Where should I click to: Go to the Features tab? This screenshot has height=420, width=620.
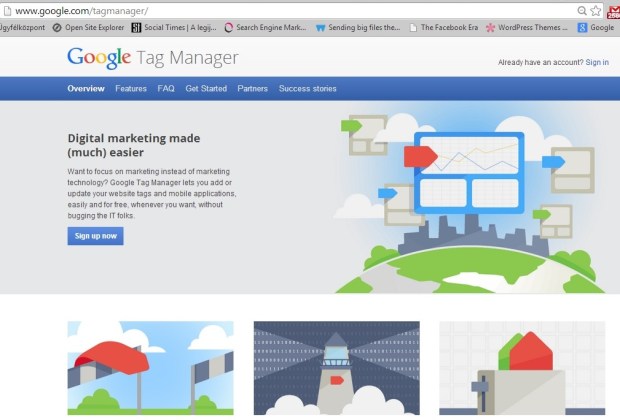click(x=131, y=89)
